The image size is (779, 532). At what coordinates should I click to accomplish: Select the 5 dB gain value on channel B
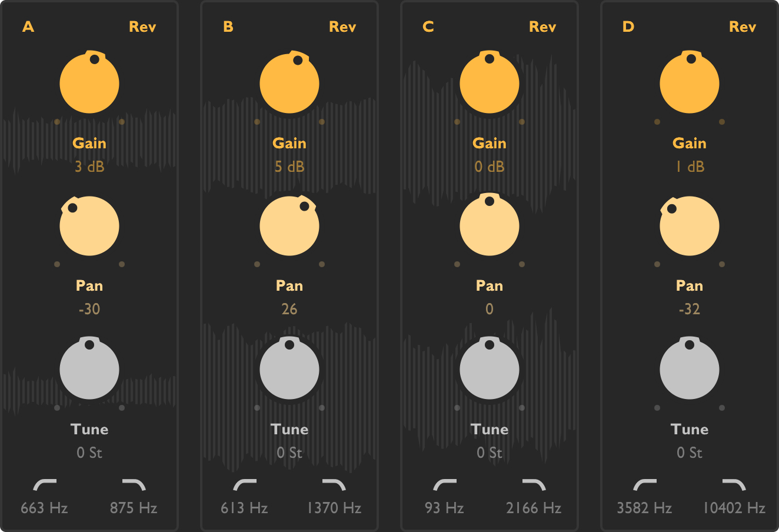click(x=289, y=167)
